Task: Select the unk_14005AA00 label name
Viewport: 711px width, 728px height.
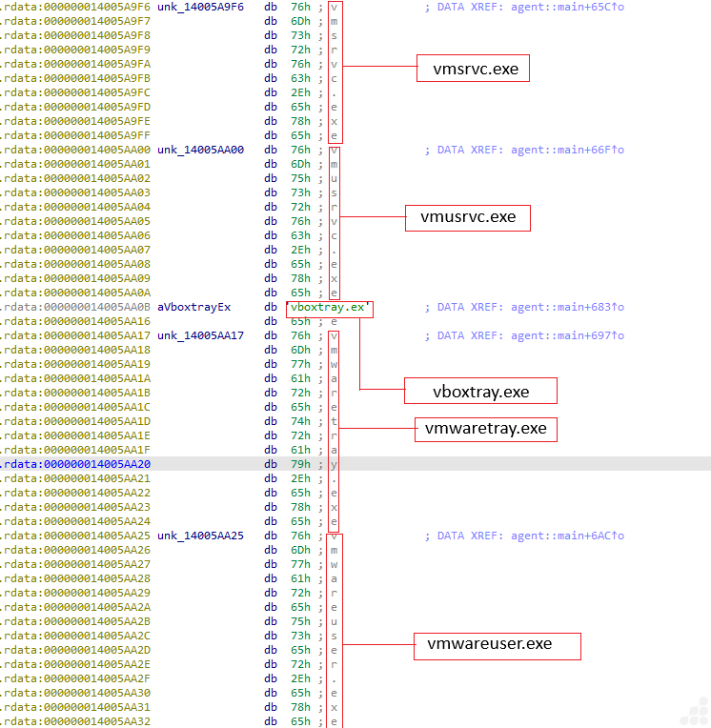Action: coord(200,150)
